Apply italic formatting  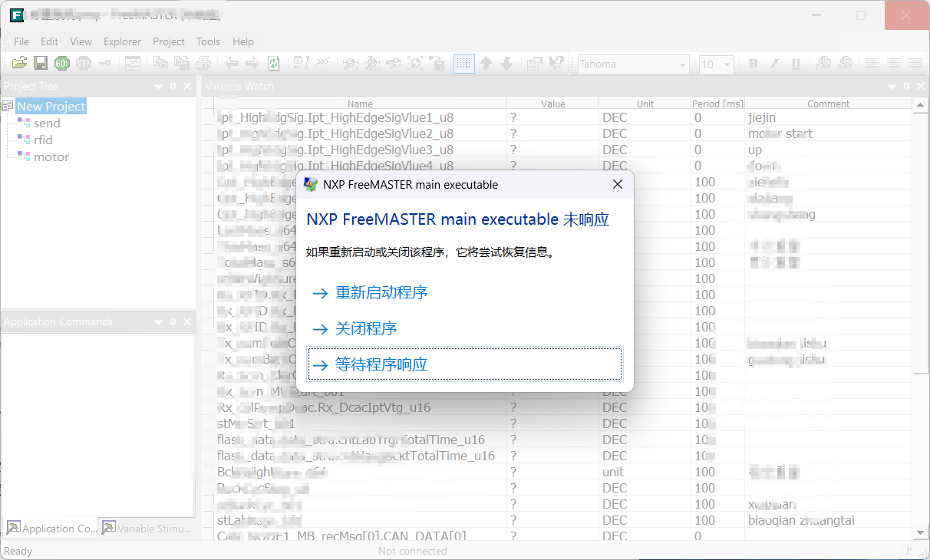(774, 64)
